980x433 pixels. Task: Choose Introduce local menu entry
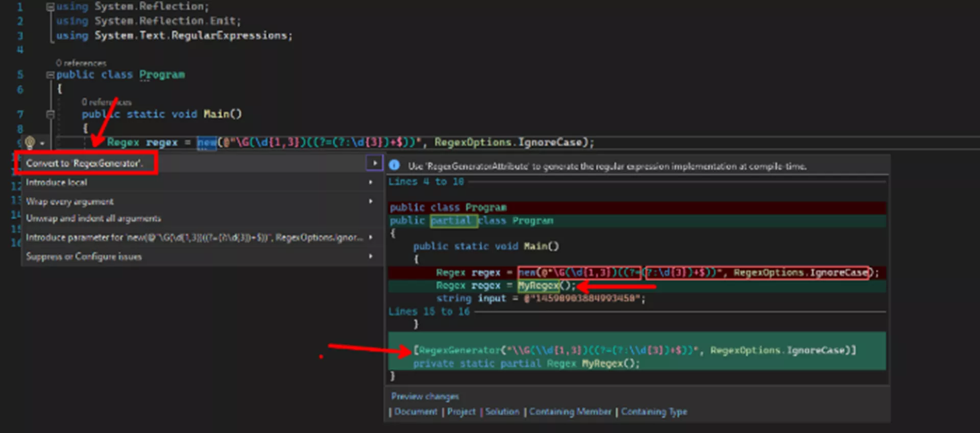[57, 182]
